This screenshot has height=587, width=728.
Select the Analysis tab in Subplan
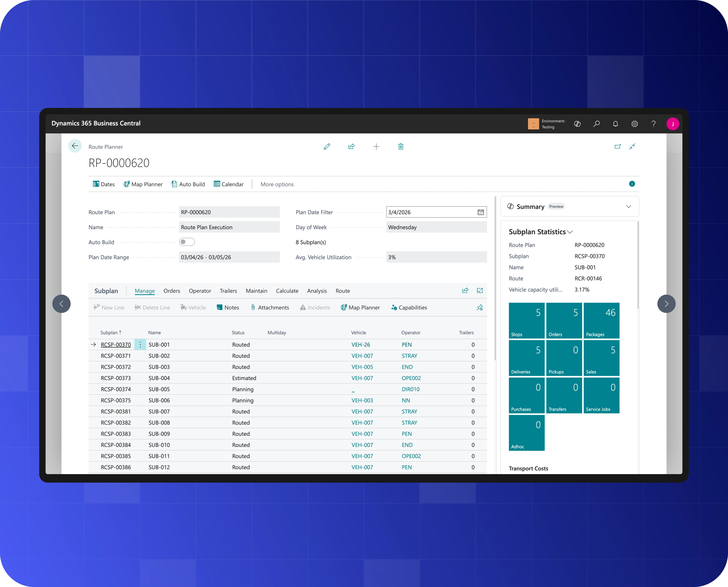[317, 291]
